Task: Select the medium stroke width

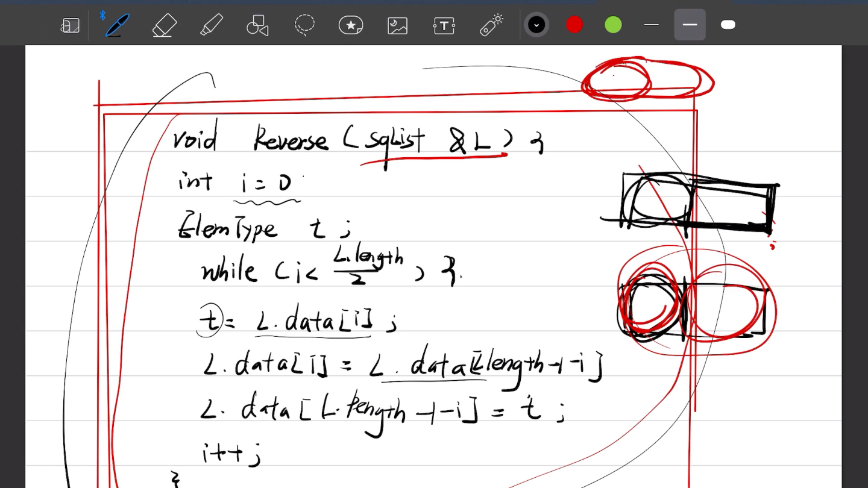Action: click(690, 25)
